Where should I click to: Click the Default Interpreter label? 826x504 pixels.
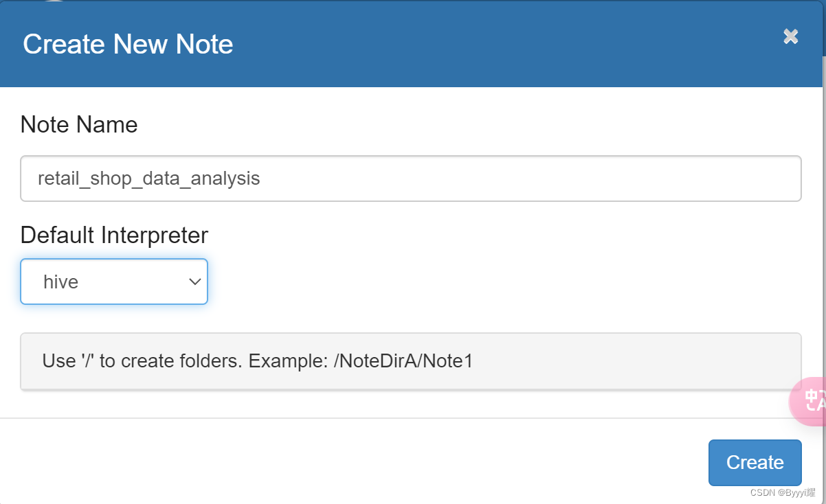click(x=114, y=235)
